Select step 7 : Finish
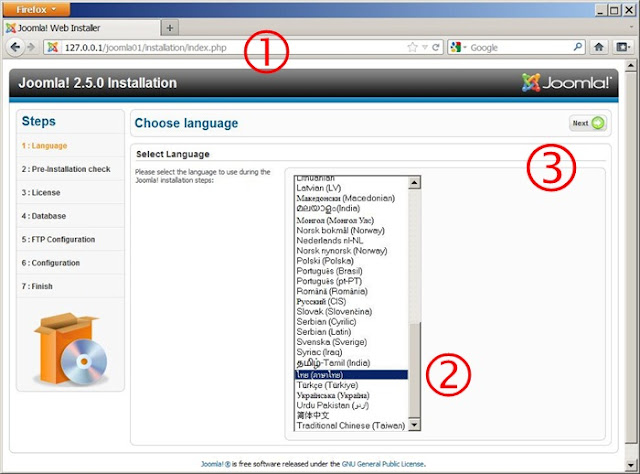 click(x=37, y=286)
